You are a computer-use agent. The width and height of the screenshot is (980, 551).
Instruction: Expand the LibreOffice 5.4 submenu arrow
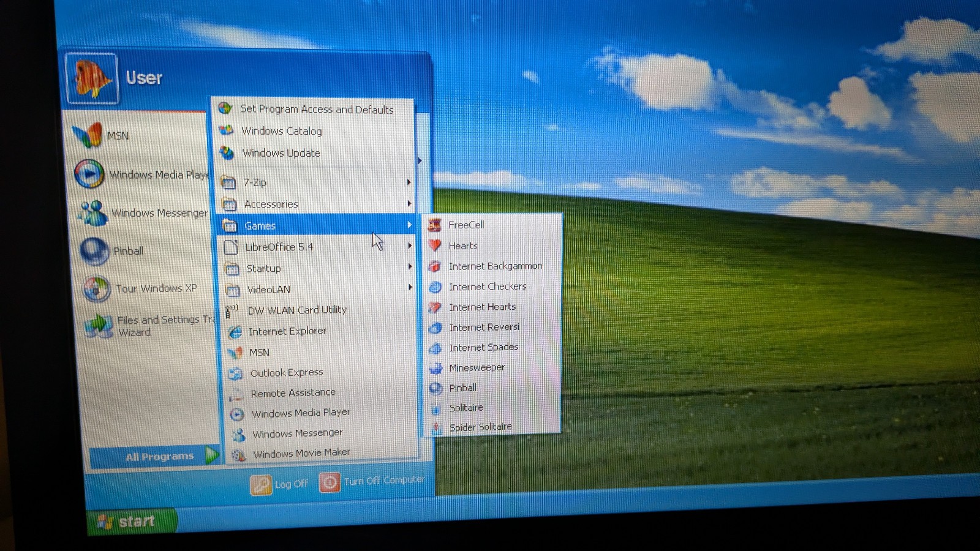pos(410,246)
